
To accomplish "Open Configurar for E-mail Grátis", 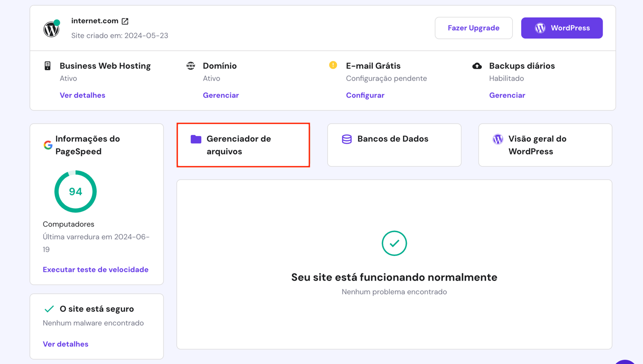I will [x=365, y=95].
